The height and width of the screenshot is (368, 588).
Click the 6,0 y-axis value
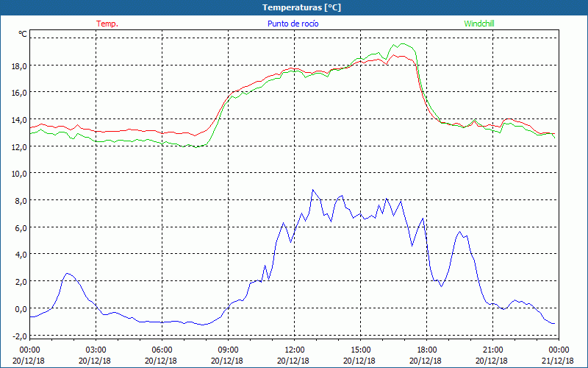21,227
